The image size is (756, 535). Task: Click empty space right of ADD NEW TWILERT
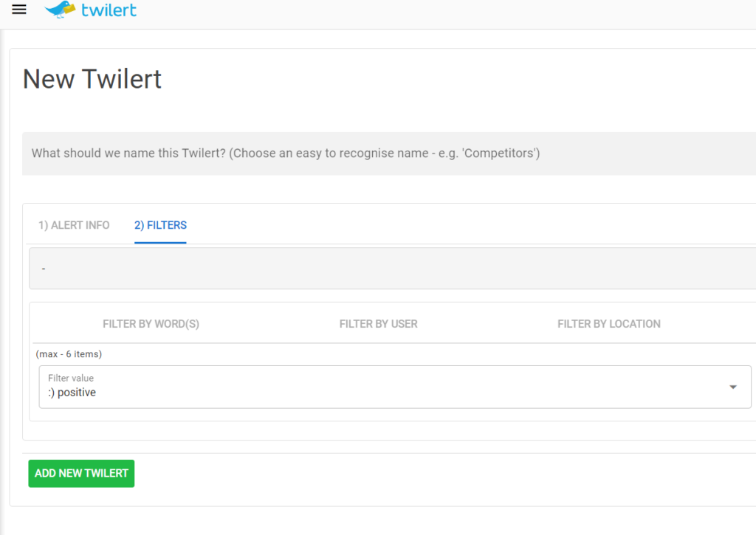point(369,473)
